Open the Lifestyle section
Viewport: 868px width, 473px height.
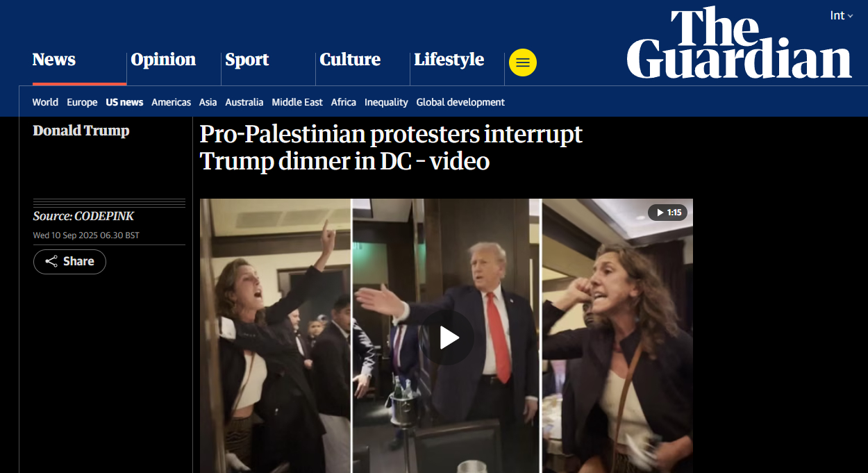click(x=449, y=60)
